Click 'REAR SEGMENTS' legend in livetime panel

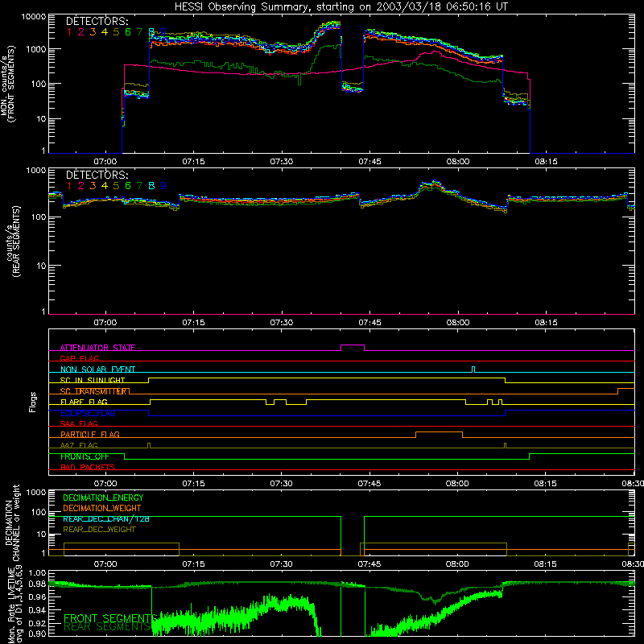point(107,626)
